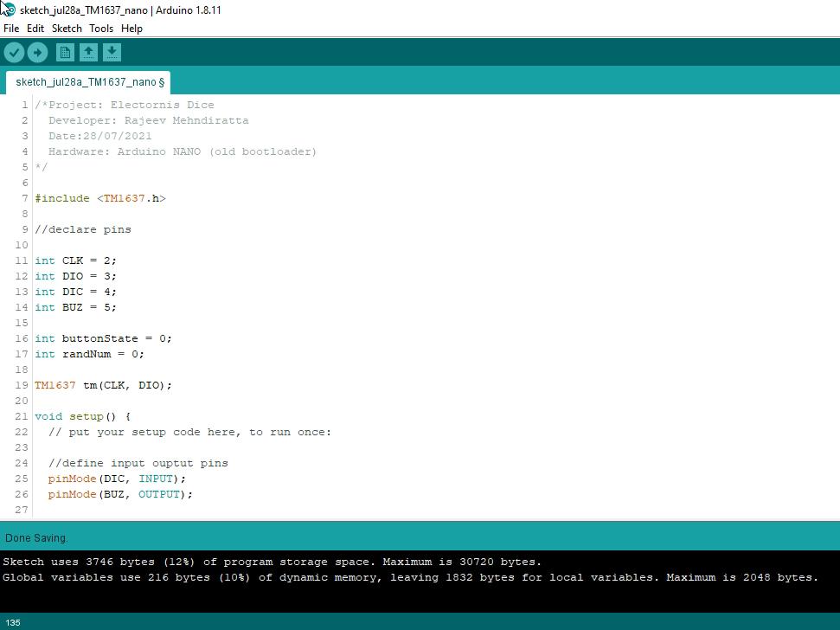Click the 'pinMode(BUZ, OUTPUT);' line
Viewport: 840px width, 630px height.
(x=120, y=494)
